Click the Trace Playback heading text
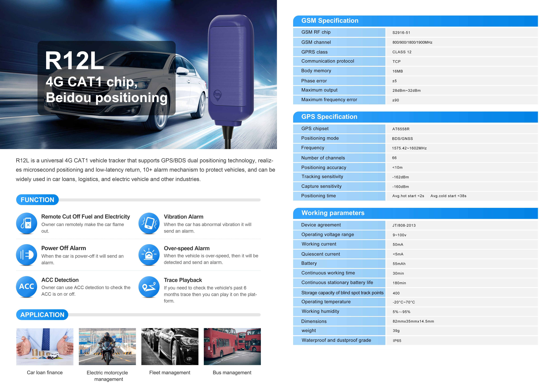Viewport: 554px width, 392px height. [x=183, y=280]
